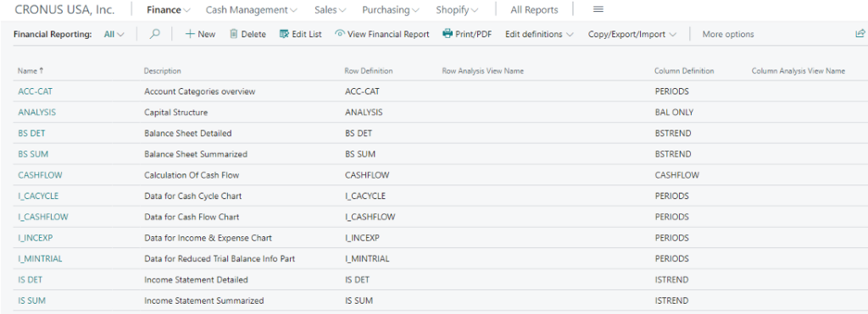Go to All Reports
Viewport: 868px width, 314px height.
(x=534, y=9)
